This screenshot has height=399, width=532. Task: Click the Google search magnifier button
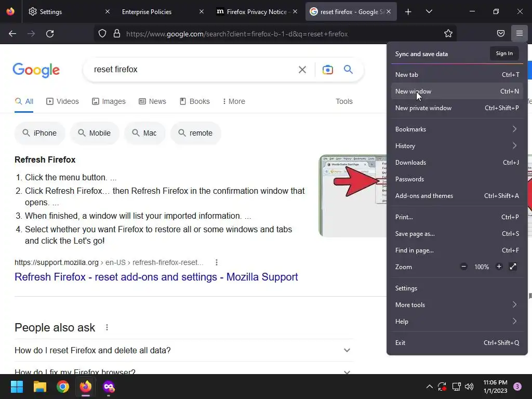348,70
